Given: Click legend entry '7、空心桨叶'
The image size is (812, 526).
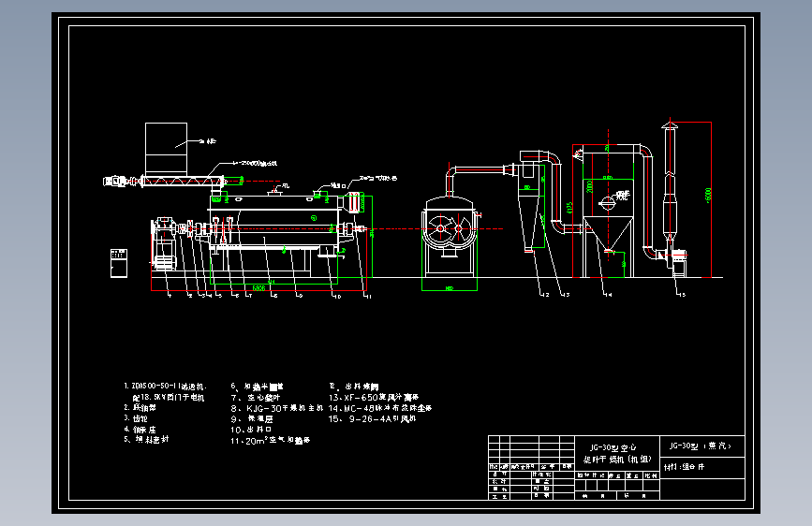Looking at the screenshot, I should coord(256,398).
